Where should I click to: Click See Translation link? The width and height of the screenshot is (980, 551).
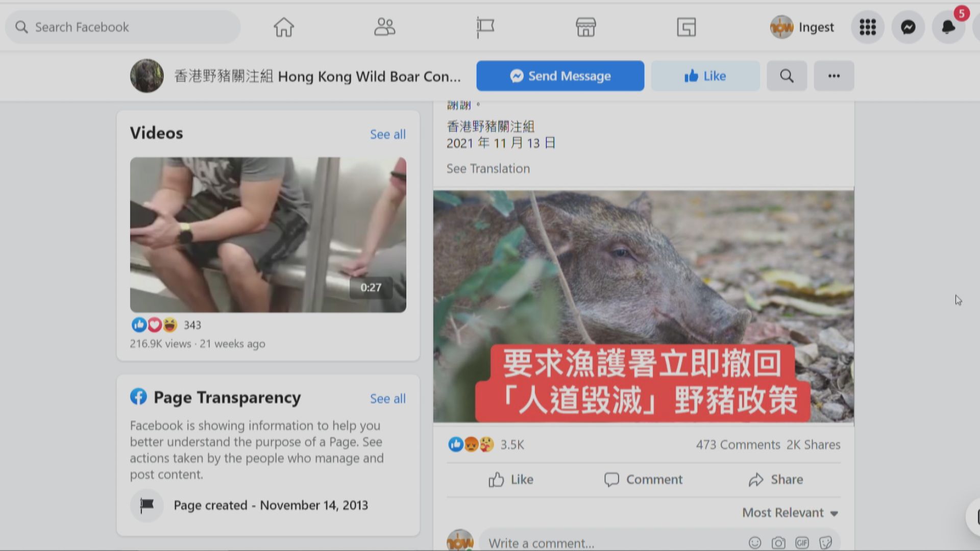tap(488, 168)
